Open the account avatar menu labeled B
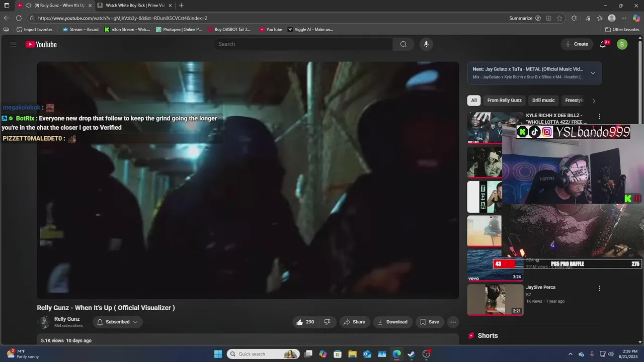644x362 pixels. [x=622, y=44]
